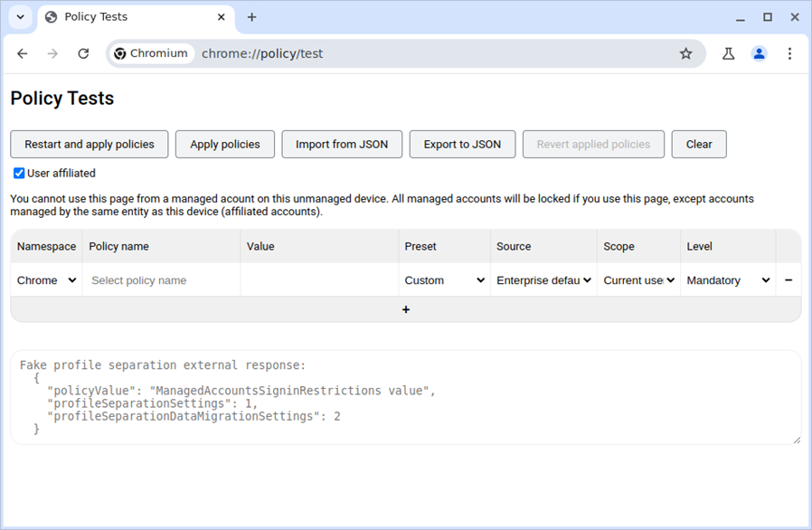Toggle the User affiliated checkbox
Viewport: 812px width, 530px height.
click(x=19, y=173)
